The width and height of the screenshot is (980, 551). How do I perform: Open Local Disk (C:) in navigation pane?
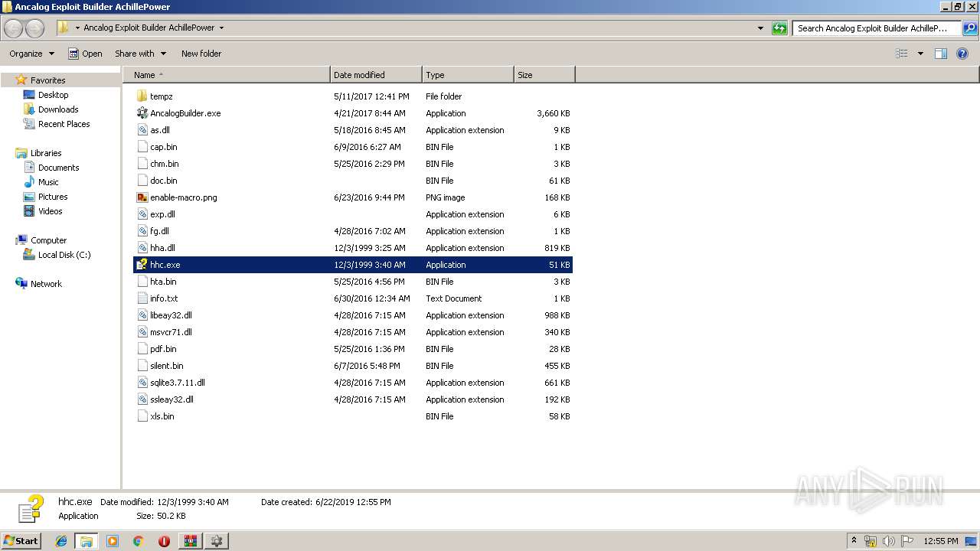point(64,255)
